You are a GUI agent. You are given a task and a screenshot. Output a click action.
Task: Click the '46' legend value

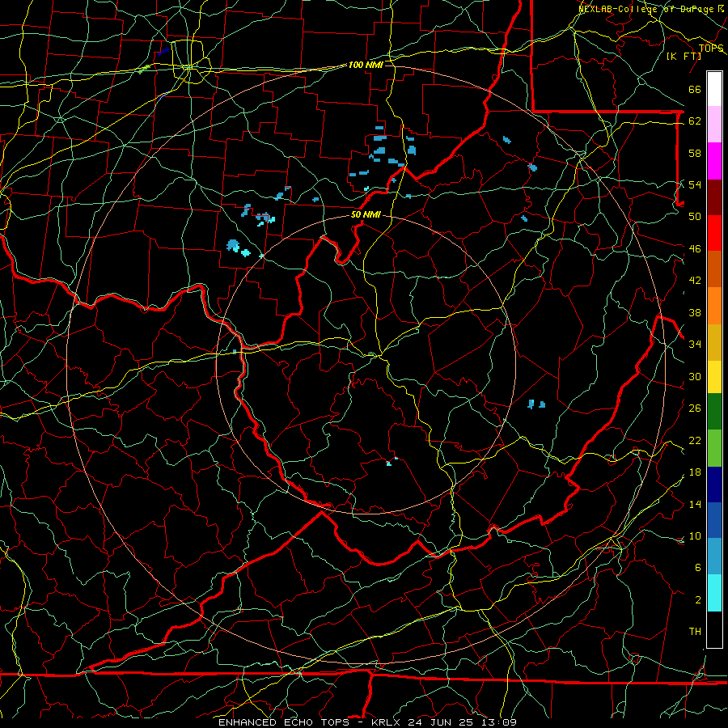coord(695,249)
